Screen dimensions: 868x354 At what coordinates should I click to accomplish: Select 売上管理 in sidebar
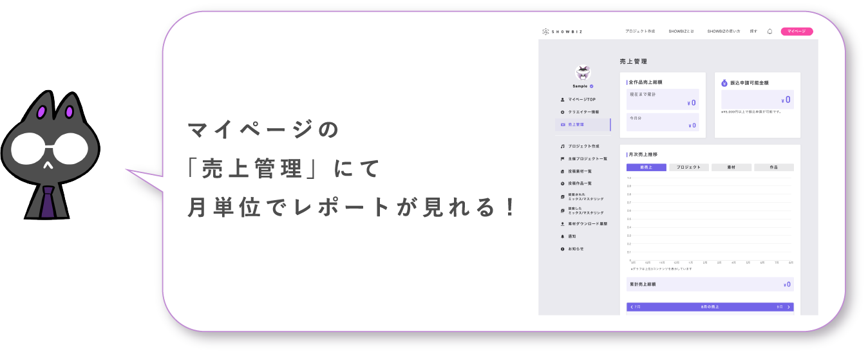pos(583,124)
